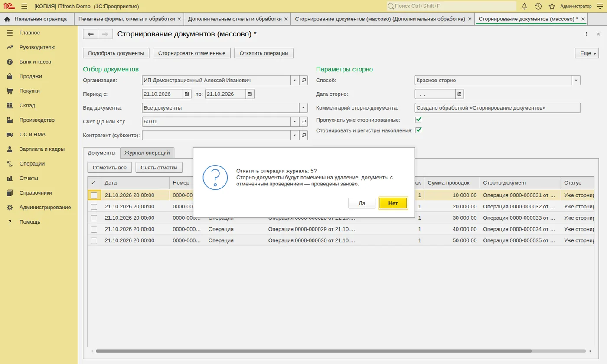Switch to the Журнал операций tab

147,153
